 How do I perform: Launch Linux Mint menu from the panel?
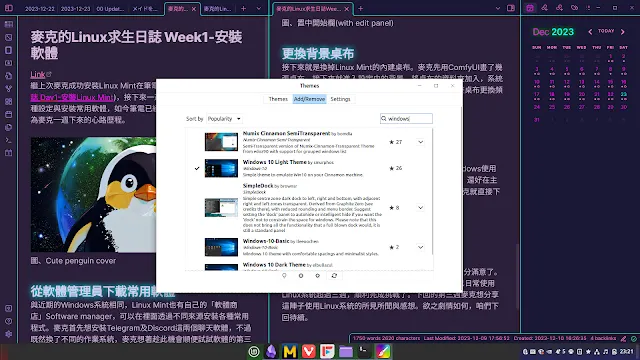254,351
